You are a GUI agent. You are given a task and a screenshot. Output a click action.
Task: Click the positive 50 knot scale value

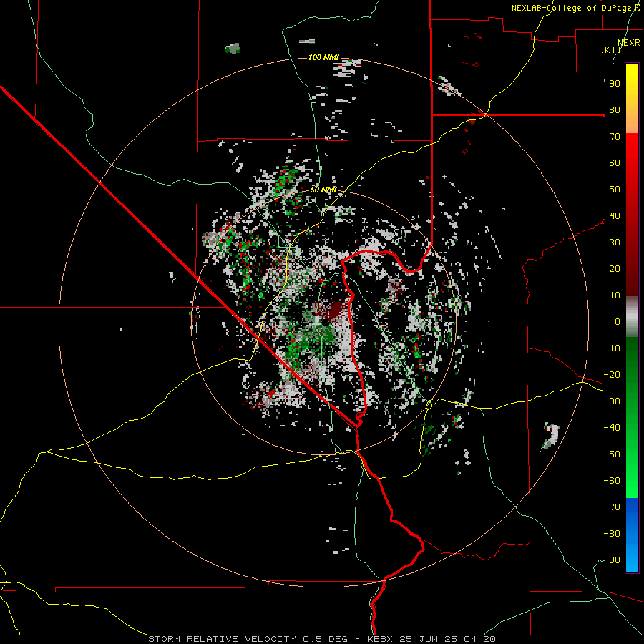pos(615,190)
